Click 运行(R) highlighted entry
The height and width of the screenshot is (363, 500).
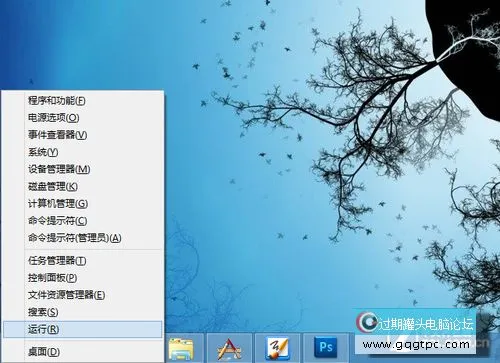click(x=83, y=329)
